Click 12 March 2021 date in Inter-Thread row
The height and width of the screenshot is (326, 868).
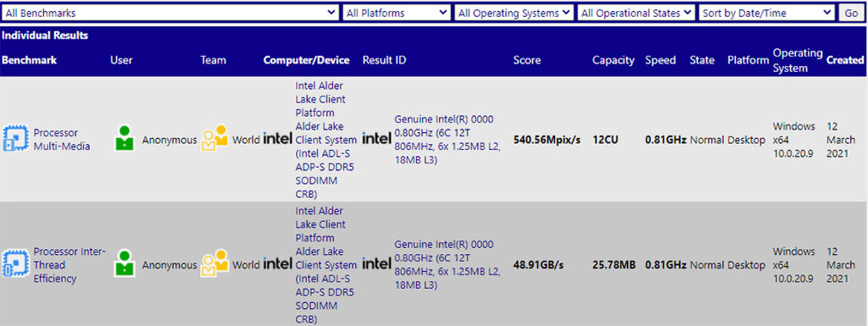[841, 265]
